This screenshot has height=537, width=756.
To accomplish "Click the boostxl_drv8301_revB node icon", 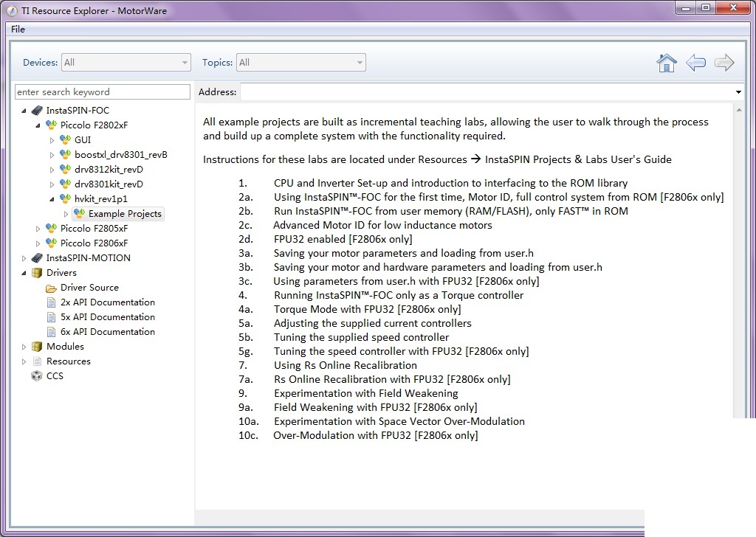I will 65,155.
